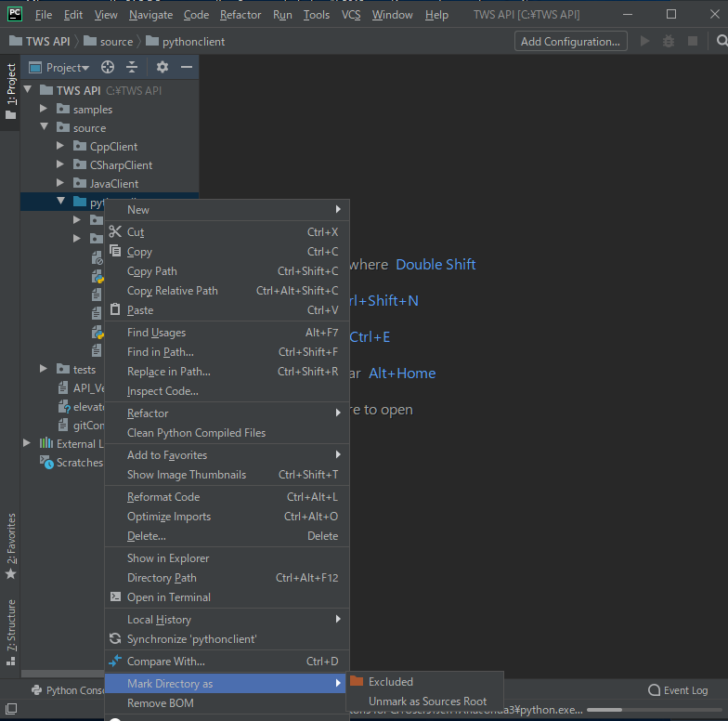Open the Refactor submenu in context menu
The image size is (728, 721).
click(x=227, y=413)
